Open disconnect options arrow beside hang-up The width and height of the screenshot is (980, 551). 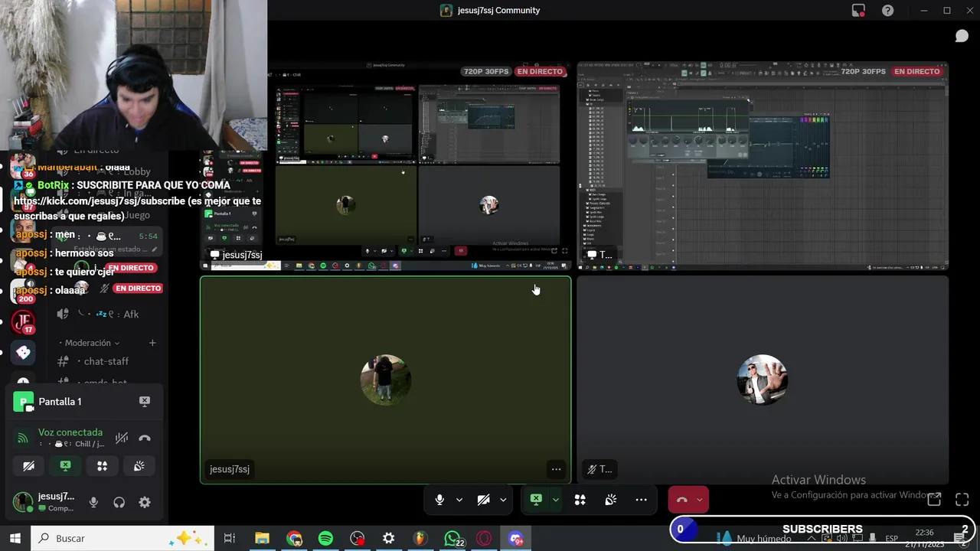click(699, 500)
